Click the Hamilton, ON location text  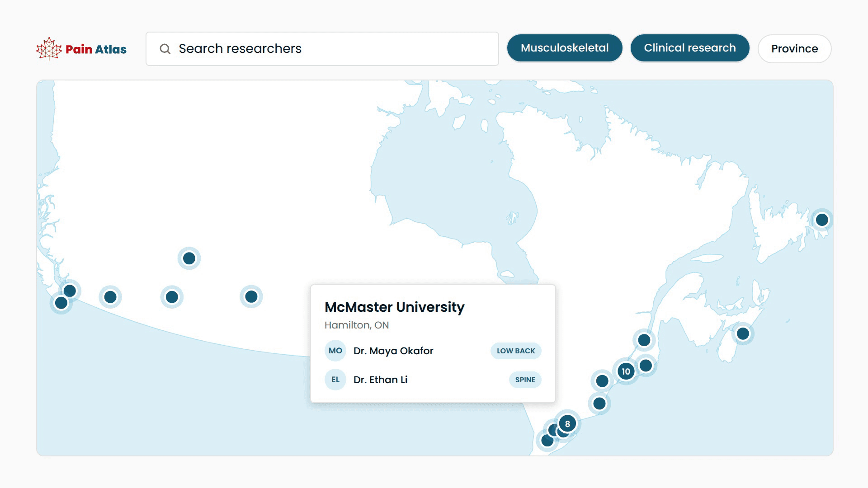pos(357,325)
